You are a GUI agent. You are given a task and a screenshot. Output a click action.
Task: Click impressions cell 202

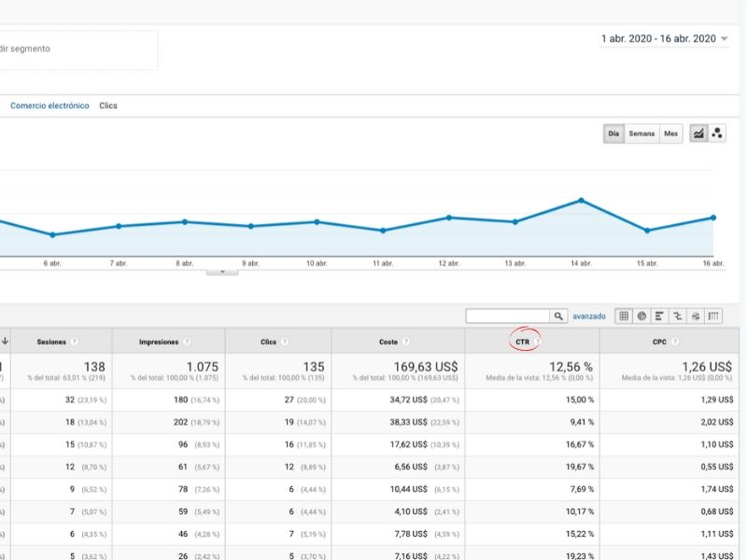(180, 423)
